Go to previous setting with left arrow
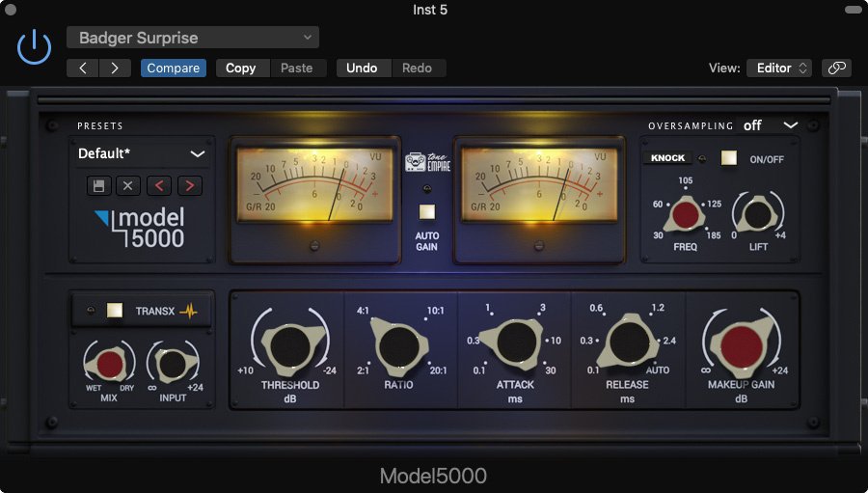 click(83, 68)
